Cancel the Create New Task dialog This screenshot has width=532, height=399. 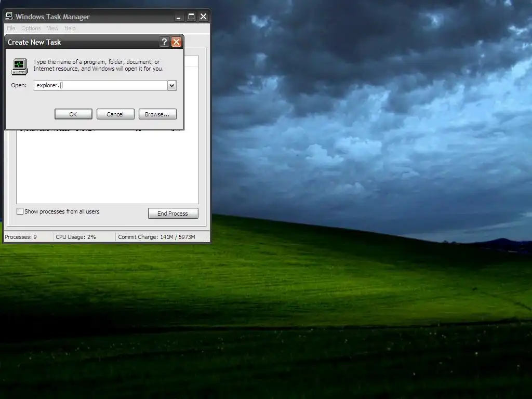coord(115,114)
